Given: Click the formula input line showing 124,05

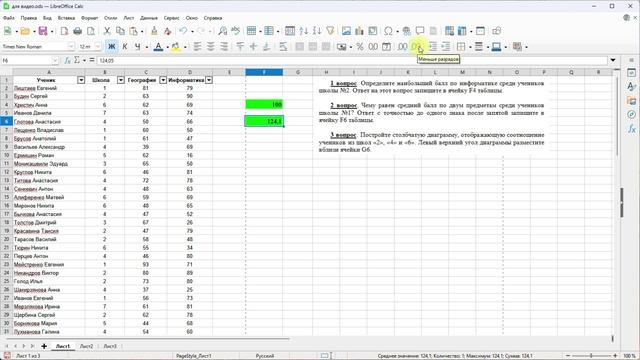Looking at the screenshot, I should [x=352, y=60].
